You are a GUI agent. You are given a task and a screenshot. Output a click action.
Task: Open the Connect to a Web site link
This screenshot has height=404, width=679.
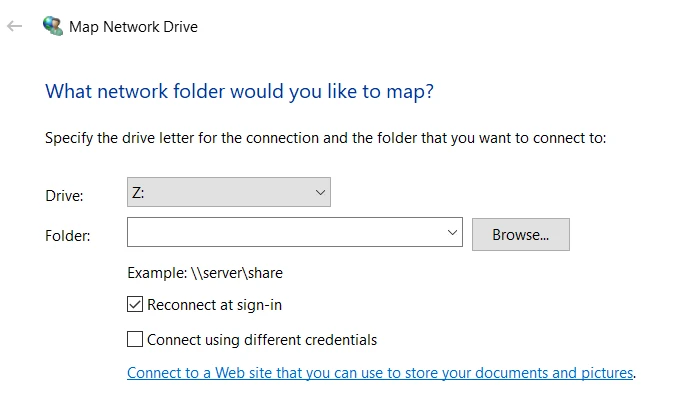(380, 373)
